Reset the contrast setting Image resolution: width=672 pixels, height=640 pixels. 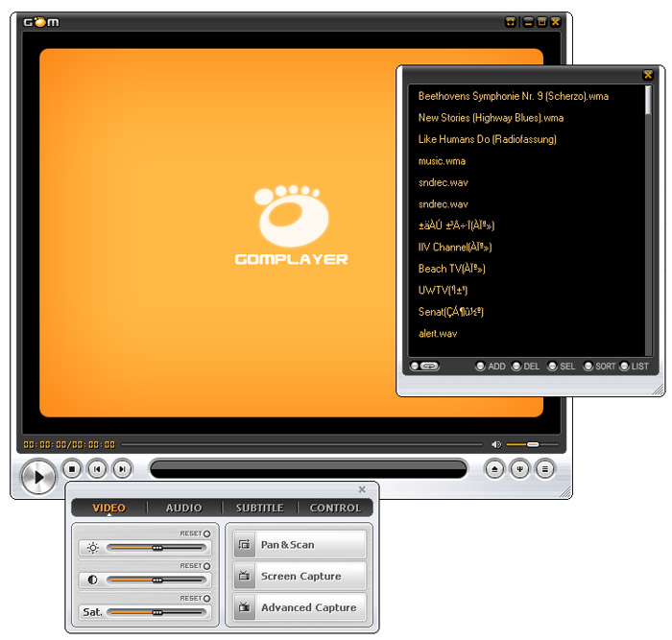click(x=205, y=566)
